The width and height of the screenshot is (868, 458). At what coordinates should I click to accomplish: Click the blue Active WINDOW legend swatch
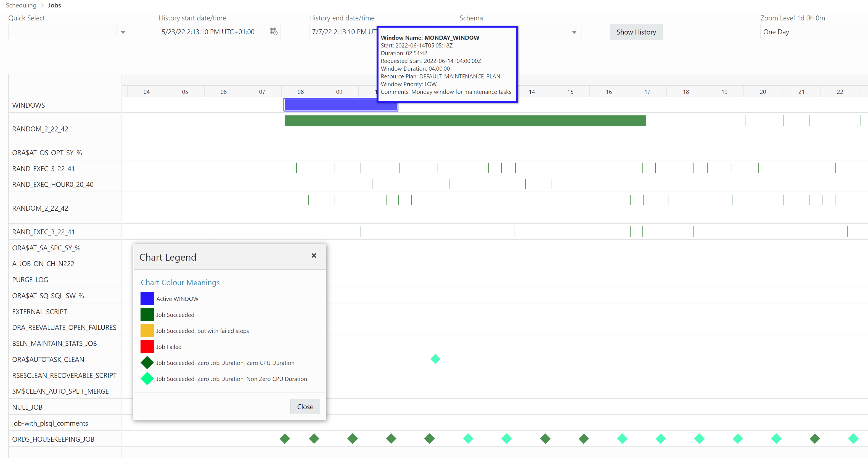[147, 298]
